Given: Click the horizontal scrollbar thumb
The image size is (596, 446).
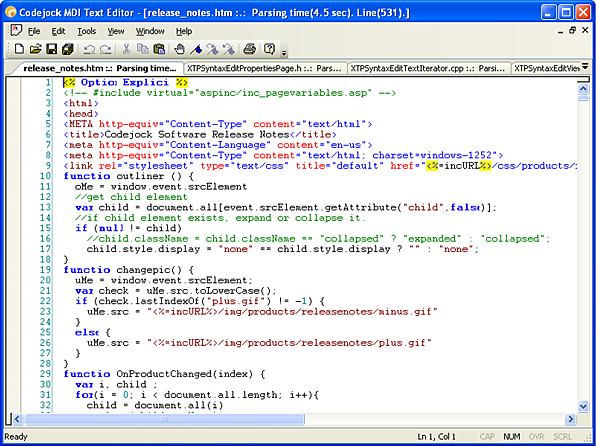Looking at the screenshot, I should (x=164, y=419).
